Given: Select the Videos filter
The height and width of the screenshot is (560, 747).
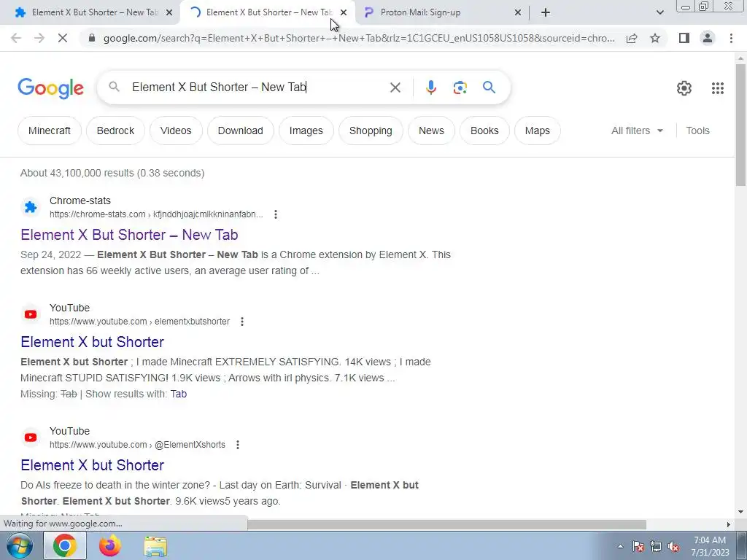Looking at the screenshot, I should point(176,131).
